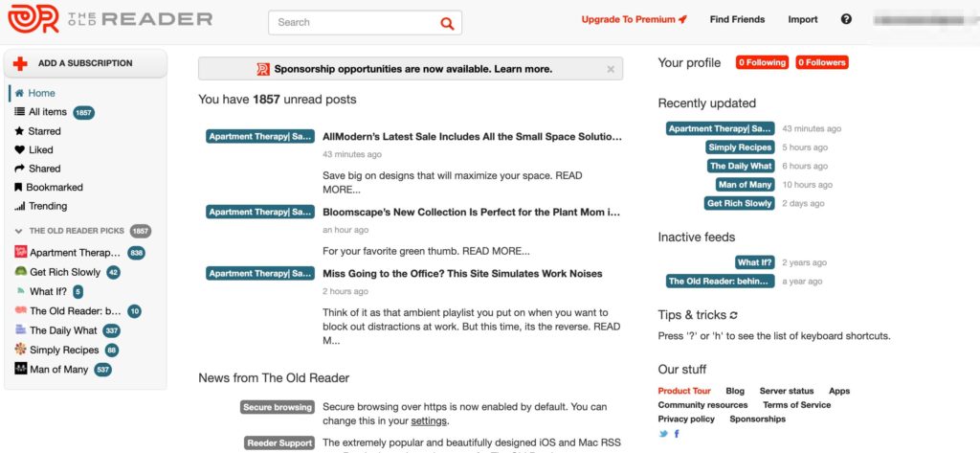Open the Simply Recipes feed in sidebar

[65, 351]
